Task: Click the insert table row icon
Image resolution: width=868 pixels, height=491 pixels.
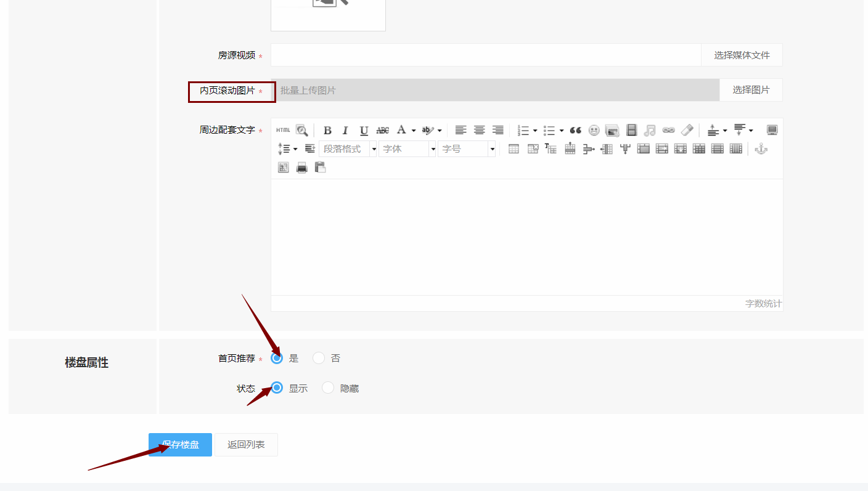Action: click(x=570, y=148)
